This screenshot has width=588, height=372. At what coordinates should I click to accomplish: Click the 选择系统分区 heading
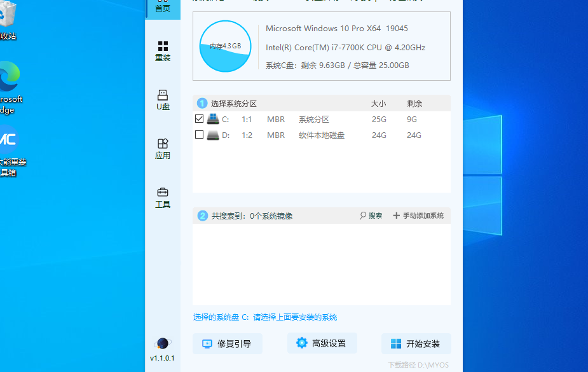pos(234,104)
